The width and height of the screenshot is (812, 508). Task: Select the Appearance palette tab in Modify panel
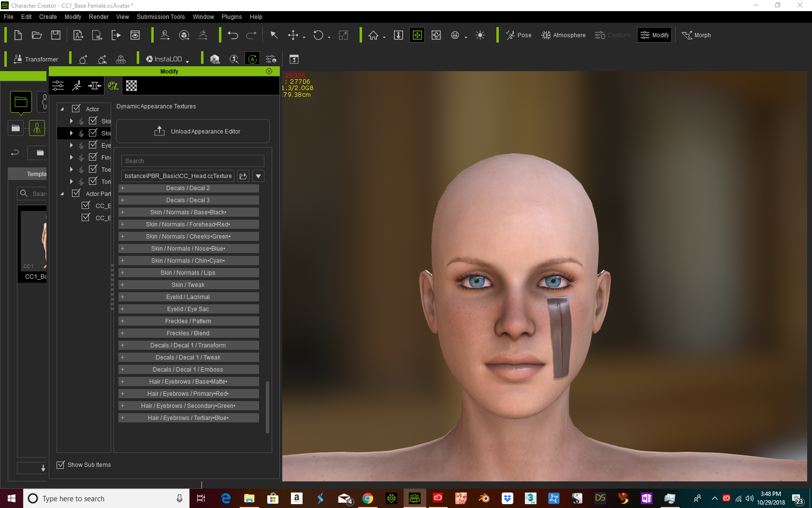click(113, 86)
